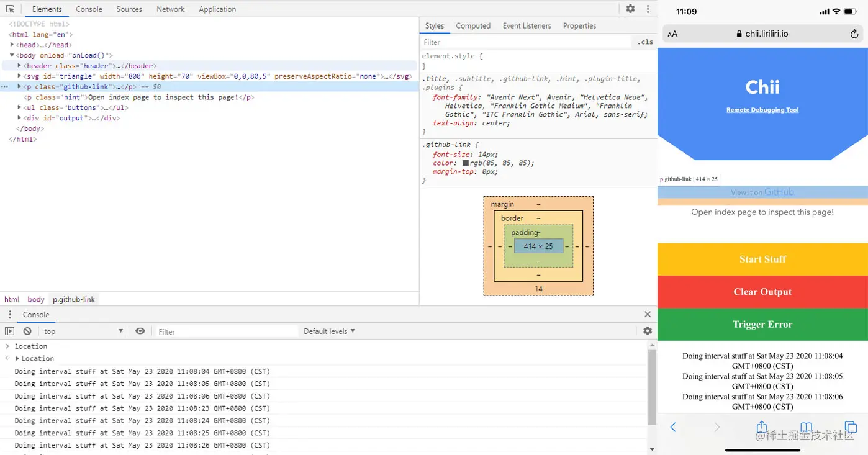Close the console drawer
The height and width of the screenshot is (455, 868).
(648, 314)
